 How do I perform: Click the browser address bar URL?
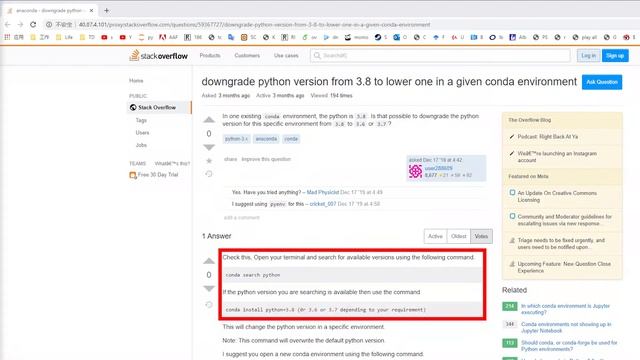click(x=254, y=24)
